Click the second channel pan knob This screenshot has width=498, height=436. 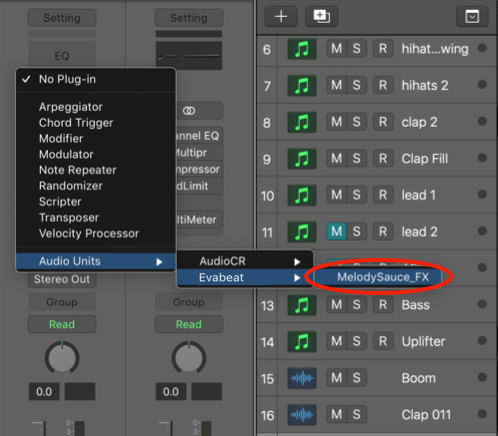189,358
